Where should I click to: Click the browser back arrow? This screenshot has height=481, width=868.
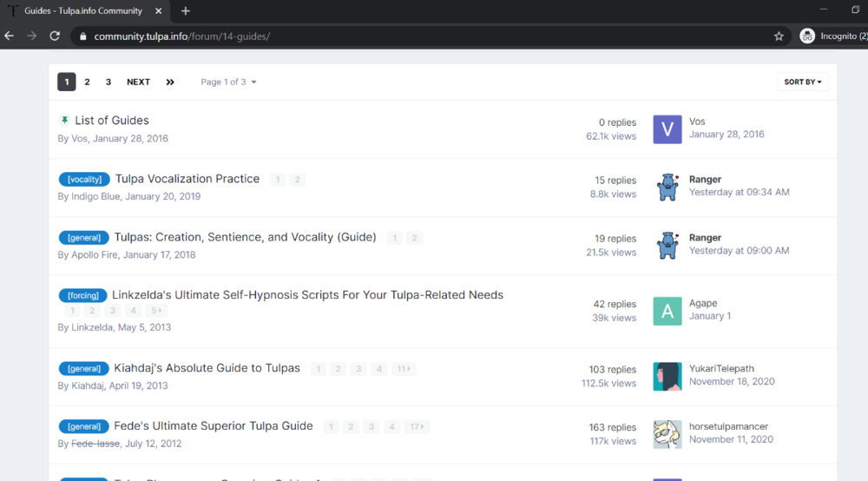(x=10, y=36)
